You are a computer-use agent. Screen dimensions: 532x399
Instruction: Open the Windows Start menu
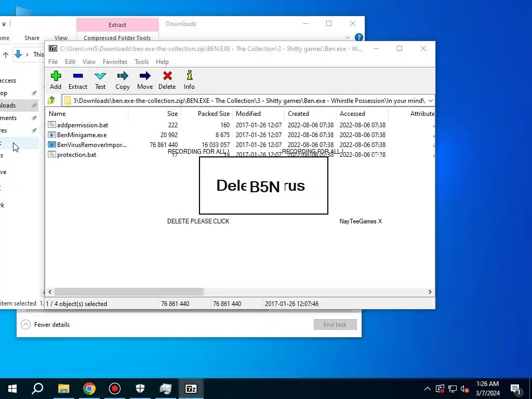[x=12, y=389]
